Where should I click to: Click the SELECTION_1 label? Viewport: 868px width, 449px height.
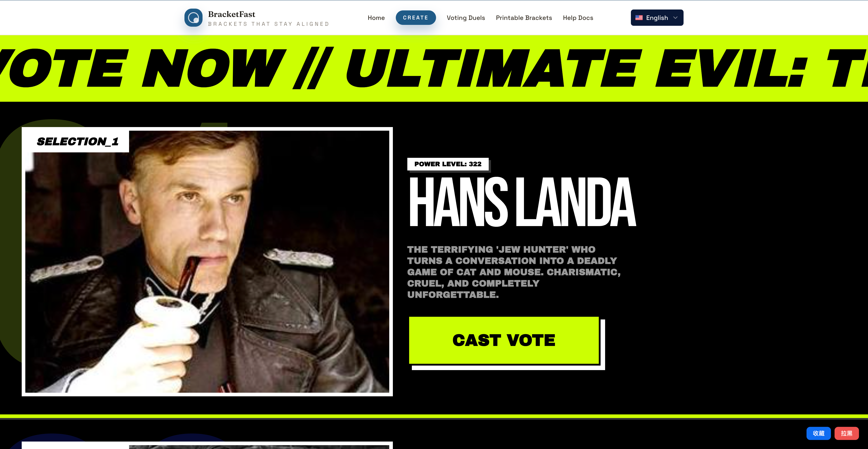pyautogui.click(x=78, y=141)
